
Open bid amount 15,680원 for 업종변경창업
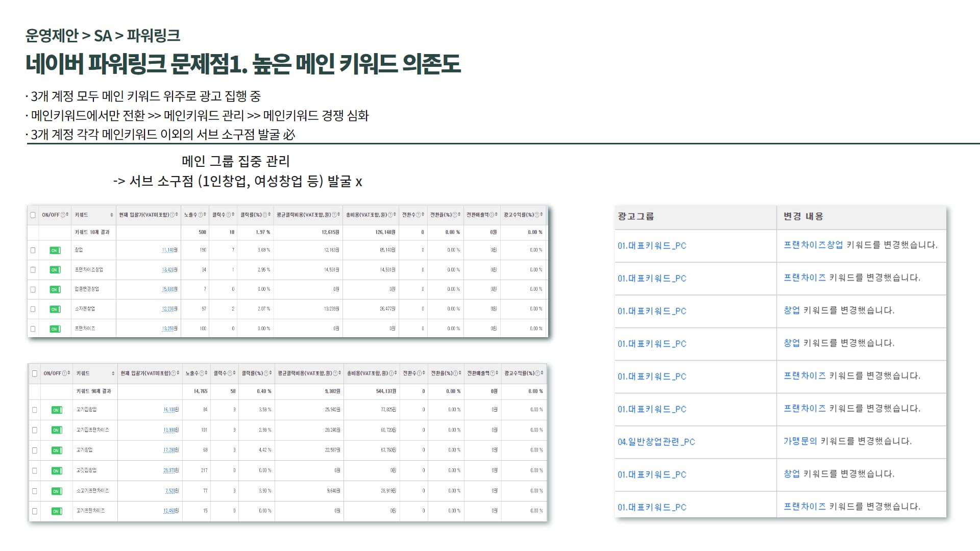(x=169, y=289)
